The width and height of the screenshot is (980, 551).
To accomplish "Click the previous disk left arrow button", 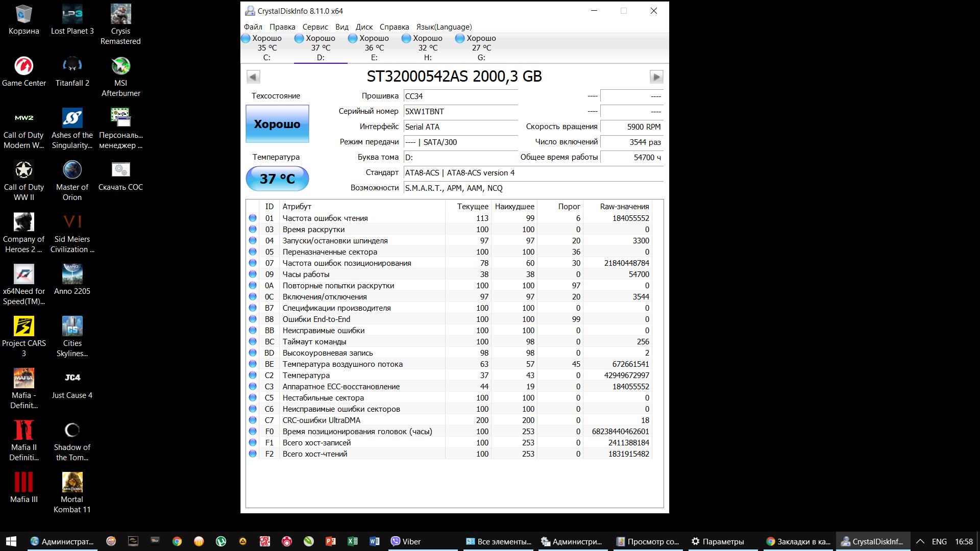I will (x=253, y=77).
